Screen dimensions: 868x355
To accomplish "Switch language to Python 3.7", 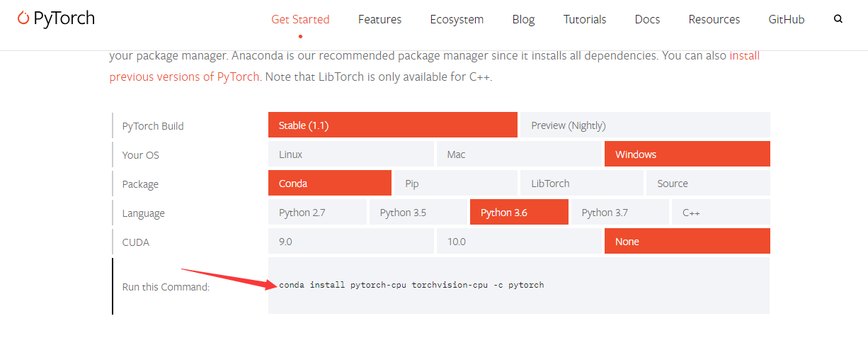I will click(619, 213).
